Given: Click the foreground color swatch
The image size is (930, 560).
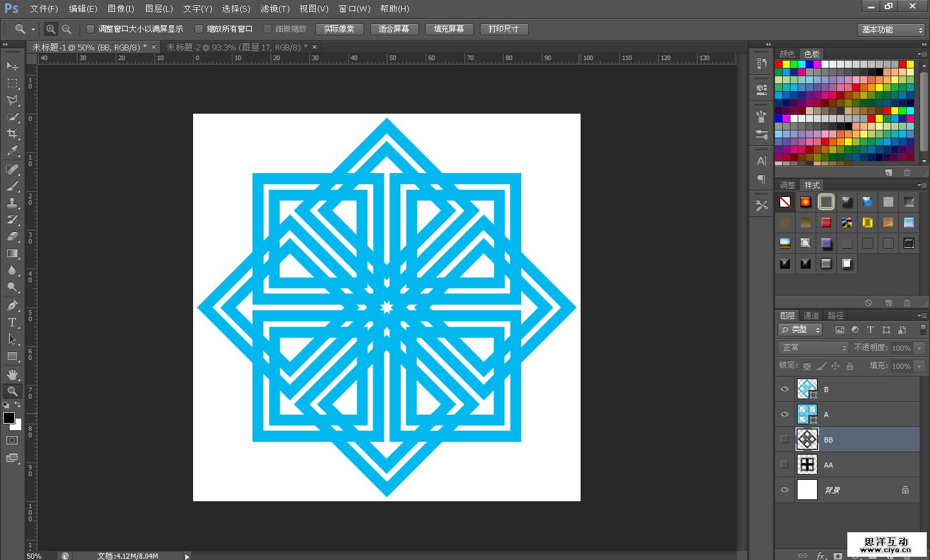Looking at the screenshot, I should tap(9, 418).
